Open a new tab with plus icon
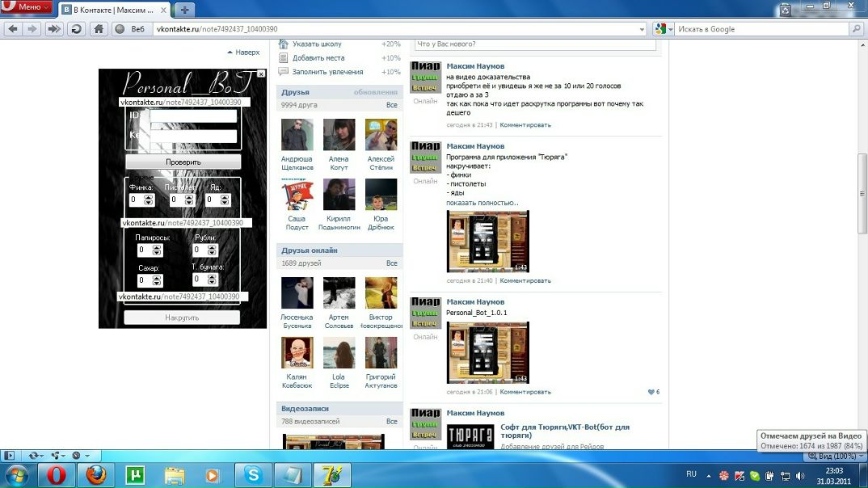This screenshot has width=868, height=488. tap(185, 10)
